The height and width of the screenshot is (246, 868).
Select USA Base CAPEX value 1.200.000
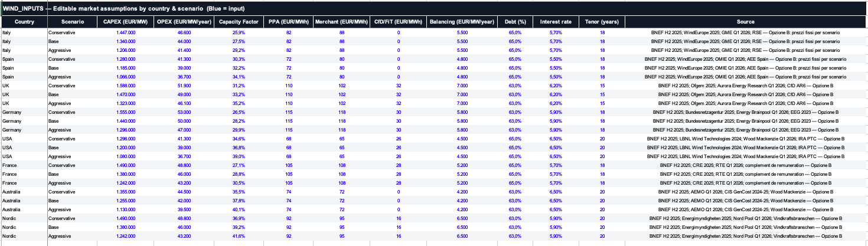point(125,147)
